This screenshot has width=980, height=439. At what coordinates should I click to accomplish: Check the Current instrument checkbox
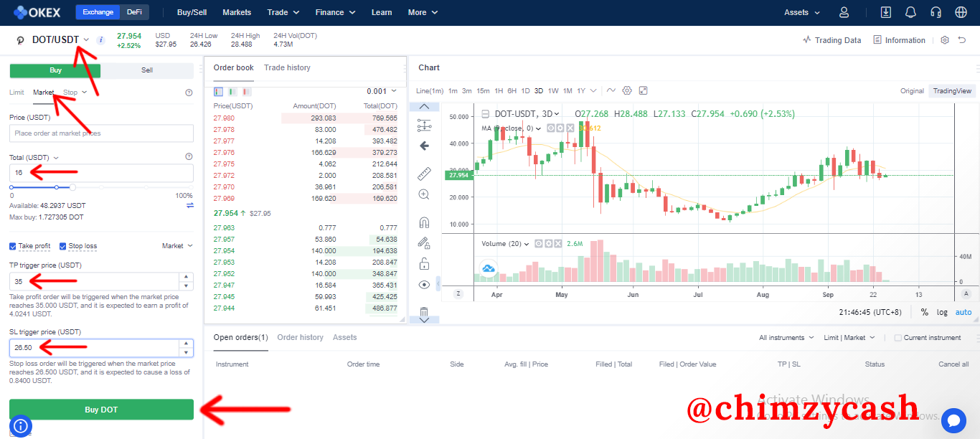point(897,338)
